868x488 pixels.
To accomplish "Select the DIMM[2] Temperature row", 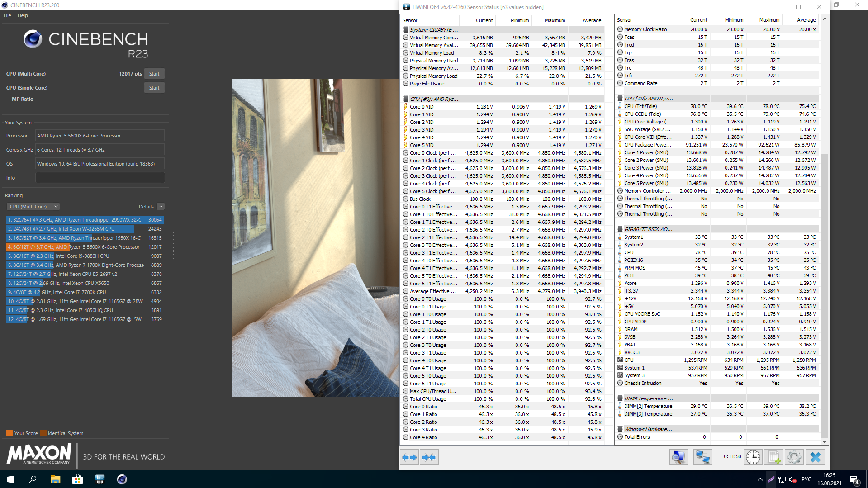I will click(x=718, y=406).
